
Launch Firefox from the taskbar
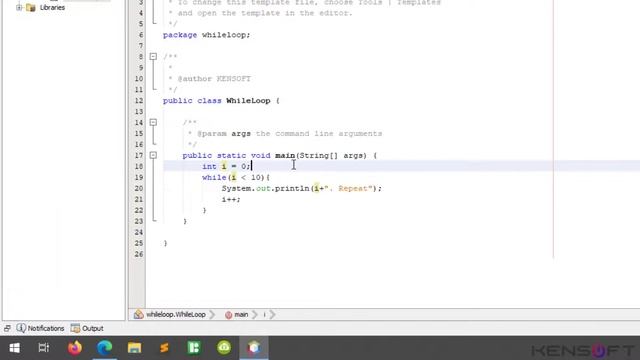[x=75, y=348]
